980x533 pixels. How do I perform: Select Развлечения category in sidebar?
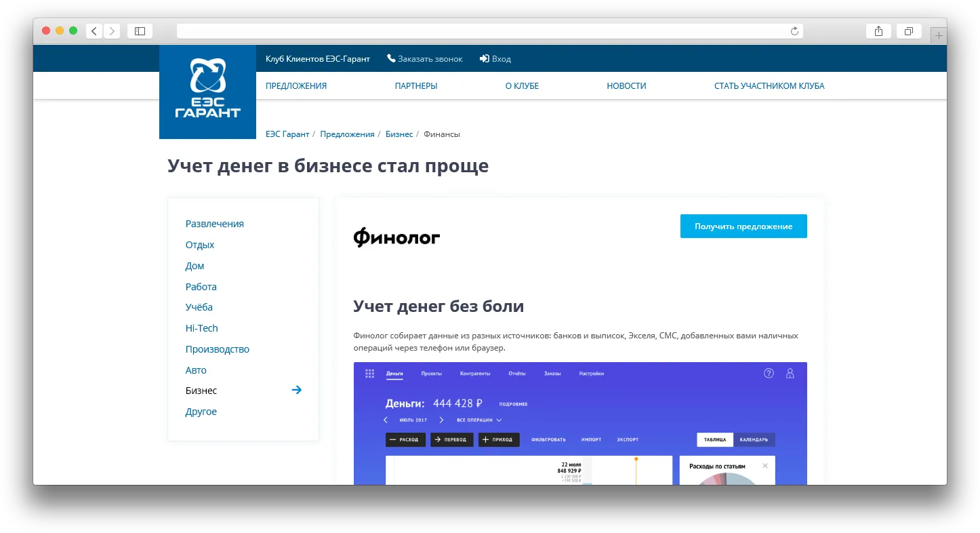[x=215, y=224]
